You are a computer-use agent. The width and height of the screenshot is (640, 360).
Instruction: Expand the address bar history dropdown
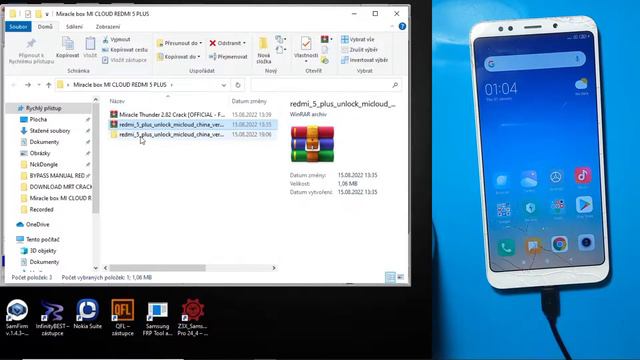[224, 85]
